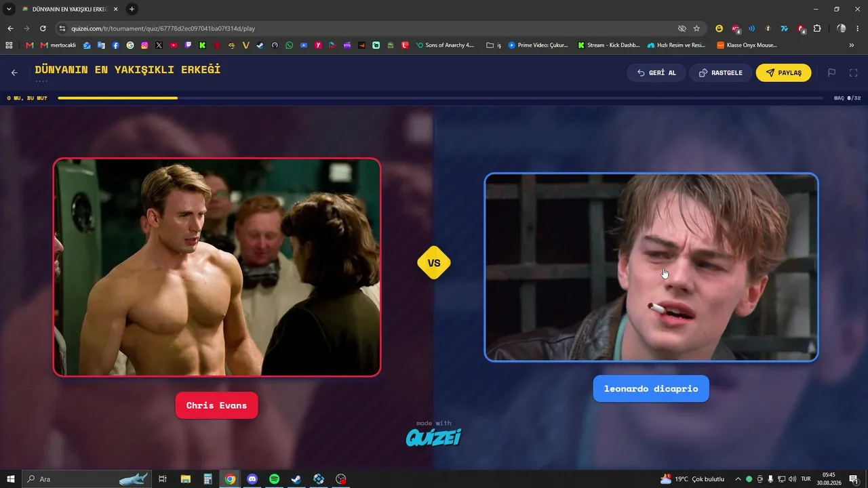This screenshot has height=488, width=868.
Task: Close the current quiz tab
Action: [x=114, y=9]
